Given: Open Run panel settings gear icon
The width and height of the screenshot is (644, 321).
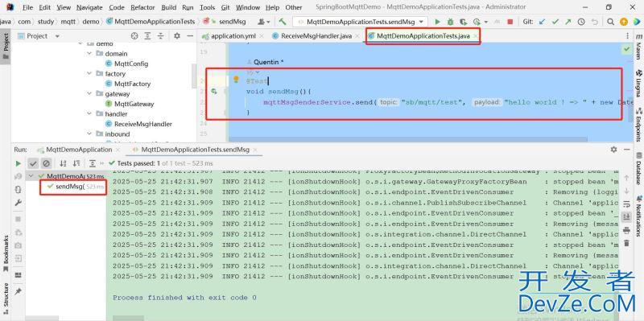Looking at the screenshot, I should click(613, 150).
